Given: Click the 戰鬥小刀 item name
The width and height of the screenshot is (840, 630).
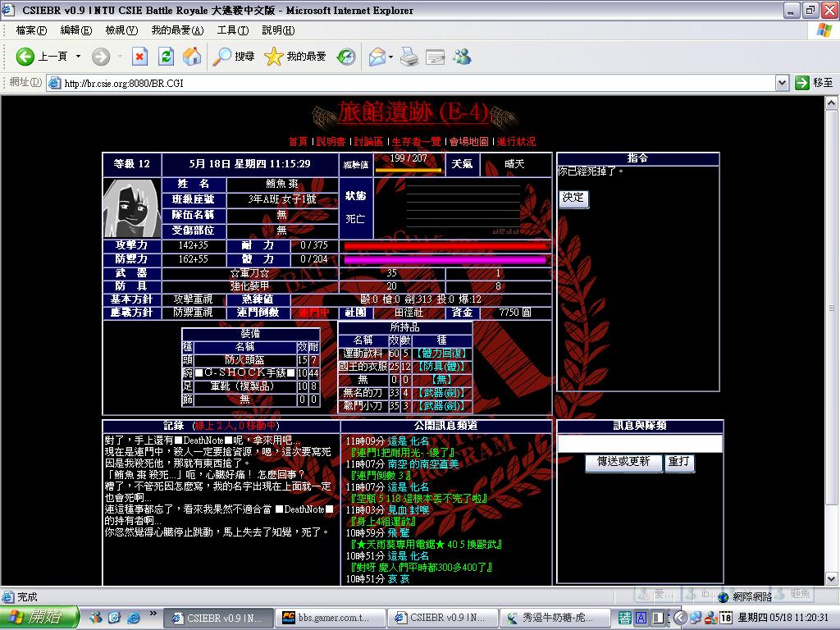Looking at the screenshot, I should (363, 406).
